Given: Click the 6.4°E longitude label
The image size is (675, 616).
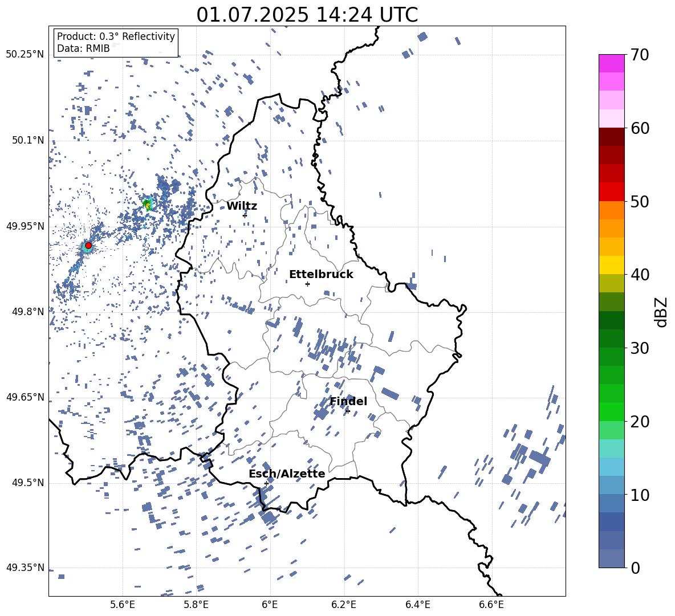Looking at the screenshot, I should (417, 605).
